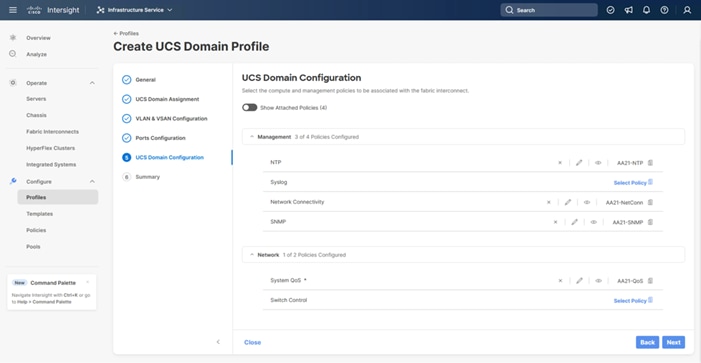Open the tasks checkmark icon in header
The width and height of the screenshot is (701, 363).
point(610,10)
